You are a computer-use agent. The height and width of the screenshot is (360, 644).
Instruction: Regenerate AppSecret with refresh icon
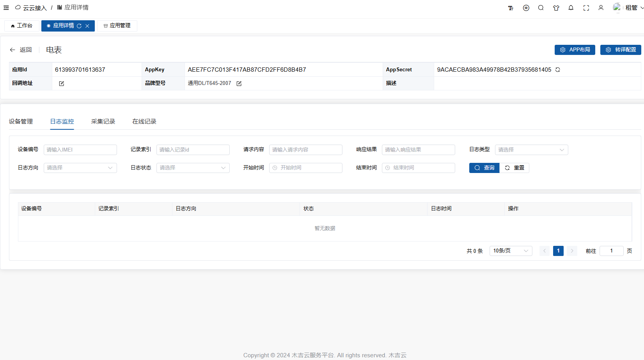[x=558, y=70]
